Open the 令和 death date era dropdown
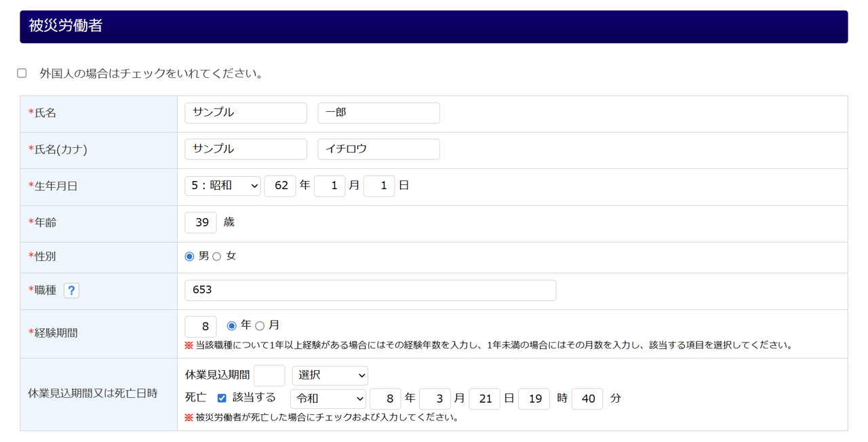 tap(328, 399)
